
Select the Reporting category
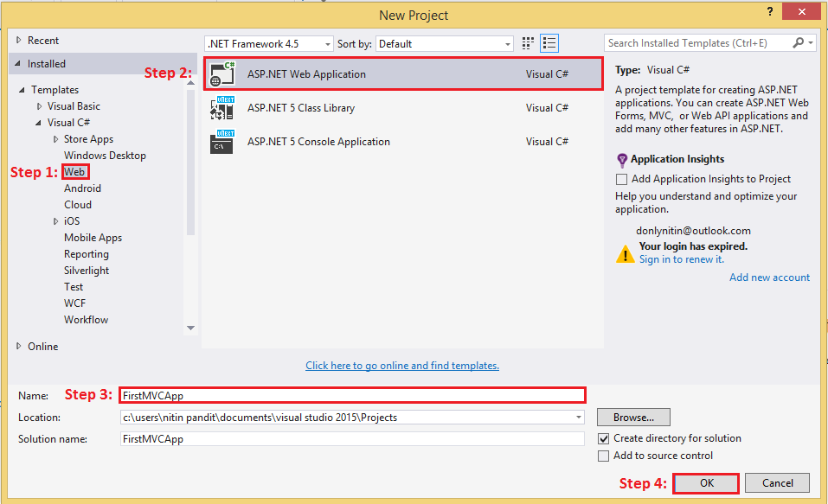[86, 254]
